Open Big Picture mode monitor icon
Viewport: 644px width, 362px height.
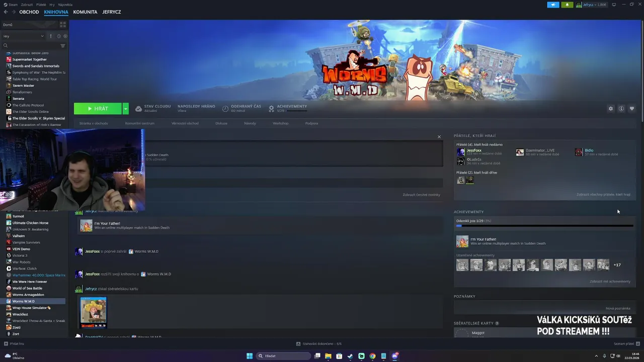coord(614,5)
